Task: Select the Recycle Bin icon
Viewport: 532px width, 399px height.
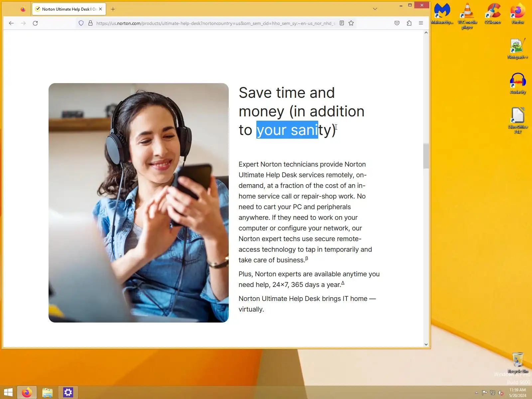Action: click(518, 363)
